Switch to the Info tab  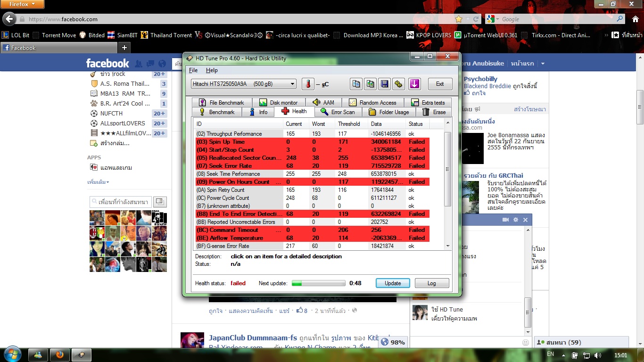point(258,112)
